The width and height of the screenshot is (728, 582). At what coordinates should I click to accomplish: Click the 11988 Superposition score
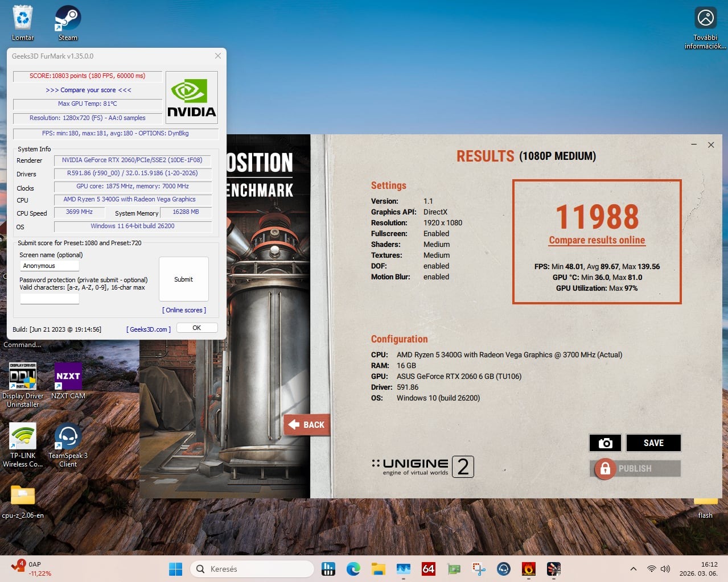tap(597, 216)
